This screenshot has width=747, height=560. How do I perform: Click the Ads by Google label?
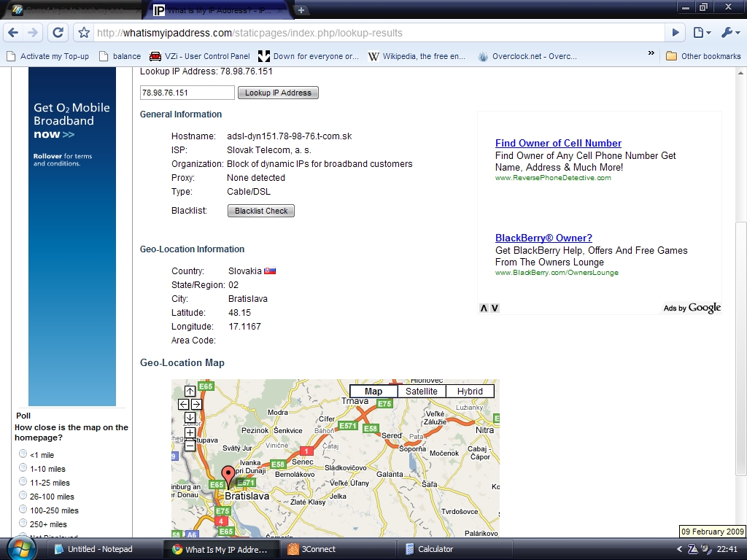tap(692, 308)
